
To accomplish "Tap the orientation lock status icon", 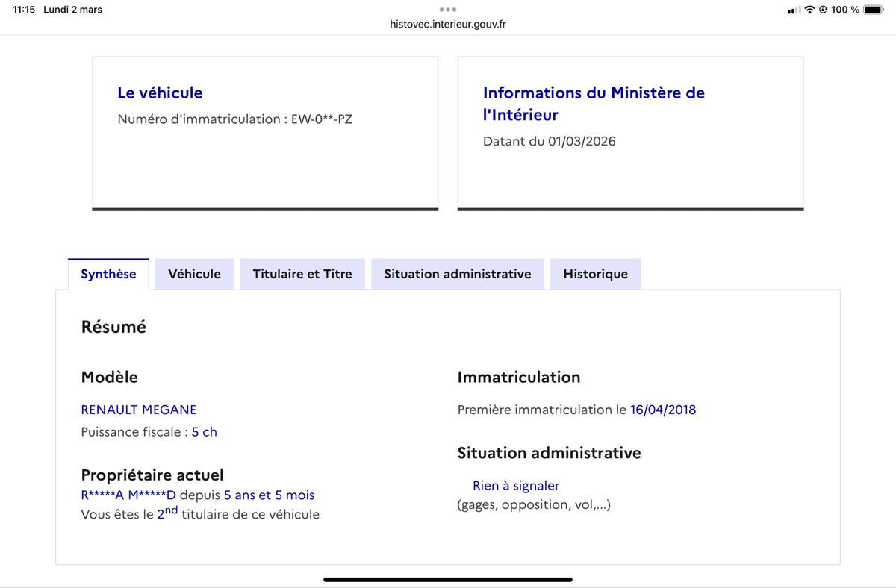I will [x=823, y=10].
